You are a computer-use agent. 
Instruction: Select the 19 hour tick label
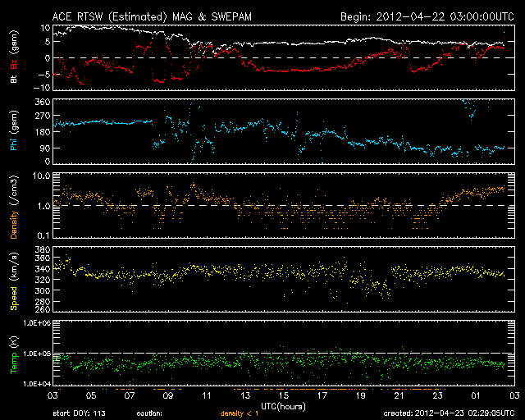point(361,395)
